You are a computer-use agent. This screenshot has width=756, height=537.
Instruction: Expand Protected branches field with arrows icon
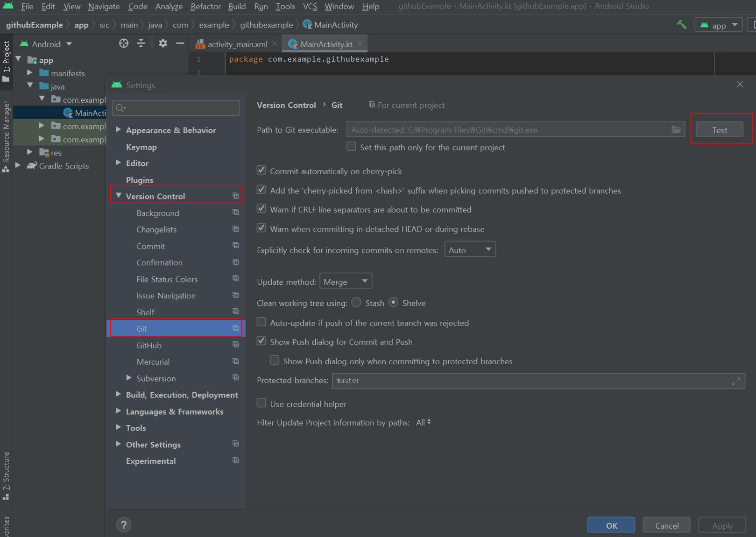(736, 381)
